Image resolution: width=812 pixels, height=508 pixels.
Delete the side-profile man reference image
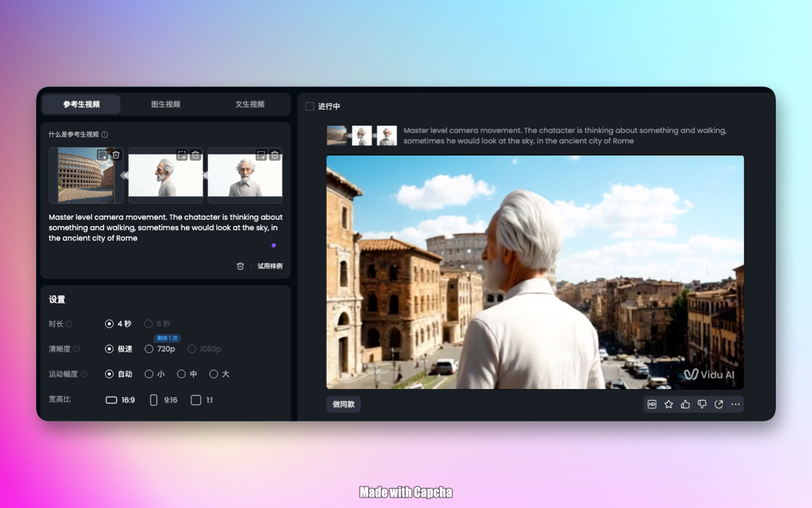pyautogui.click(x=195, y=155)
